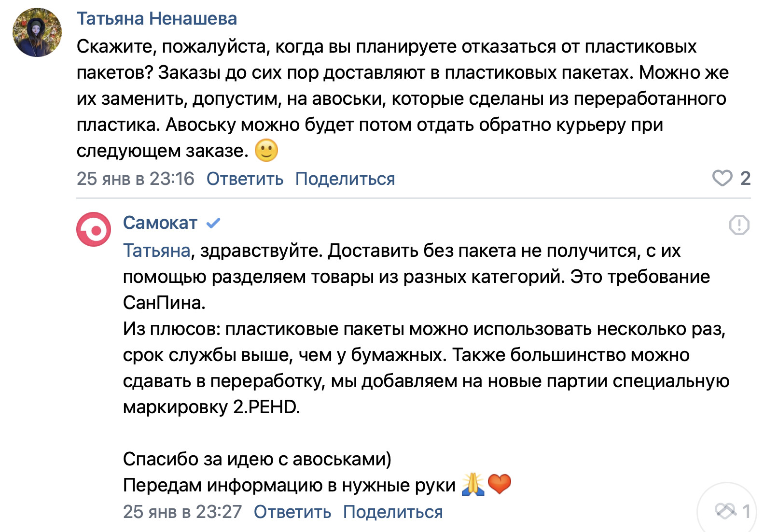Open the 25 янв в 23:27 timestamp

[x=182, y=511]
